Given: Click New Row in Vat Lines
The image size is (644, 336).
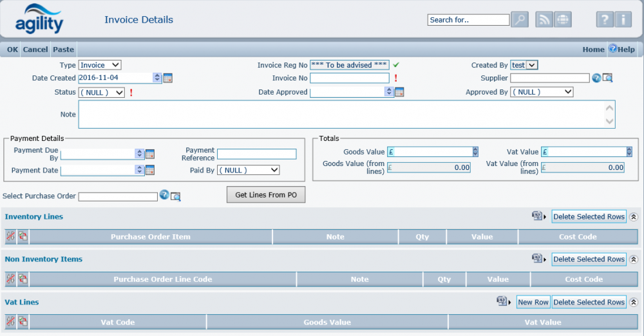Looking at the screenshot, I should pyautogui.click(x=533, y=302).
